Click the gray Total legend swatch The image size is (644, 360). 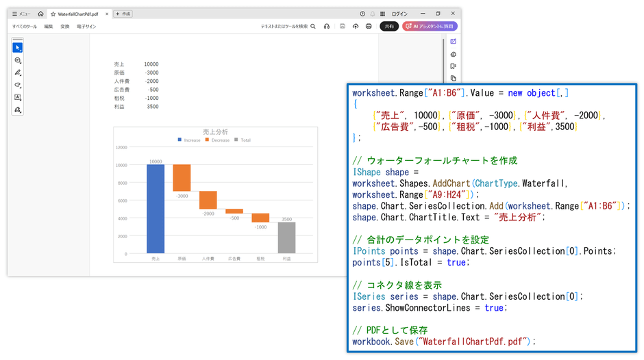tap(236, 140)
